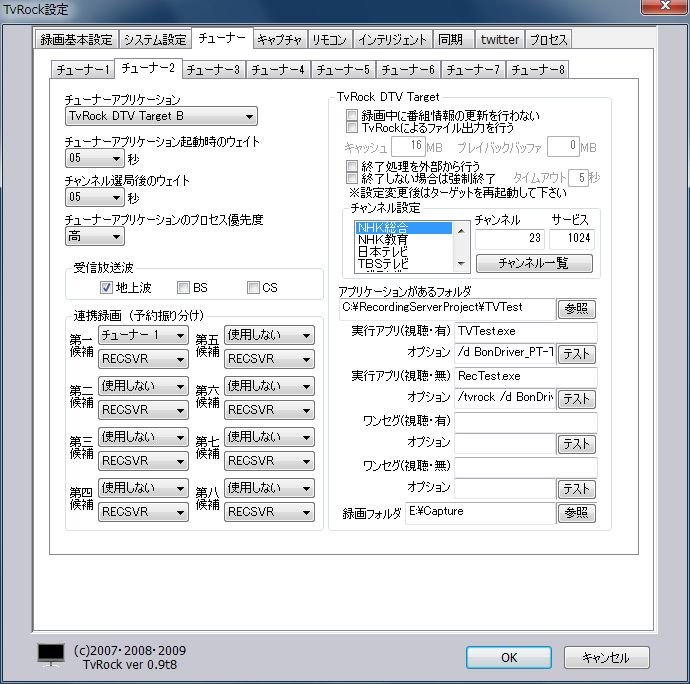690x684 pixels.
Task: Close the TvRock settings window
Action: [664, 6]
